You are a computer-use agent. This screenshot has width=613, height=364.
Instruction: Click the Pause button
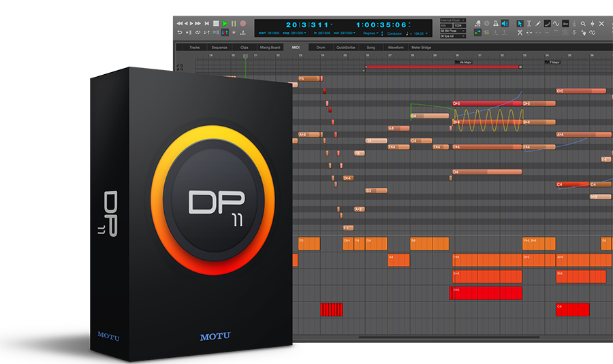tap(233, 23)
